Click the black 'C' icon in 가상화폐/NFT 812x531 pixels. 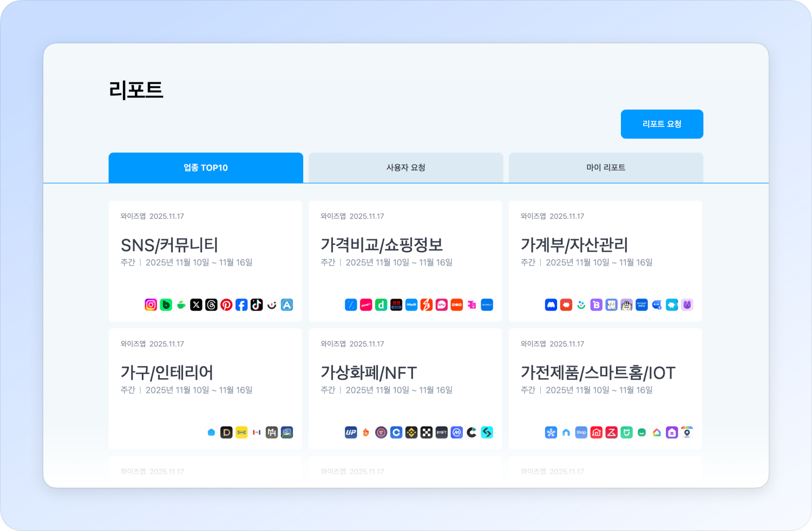point(472,432)
